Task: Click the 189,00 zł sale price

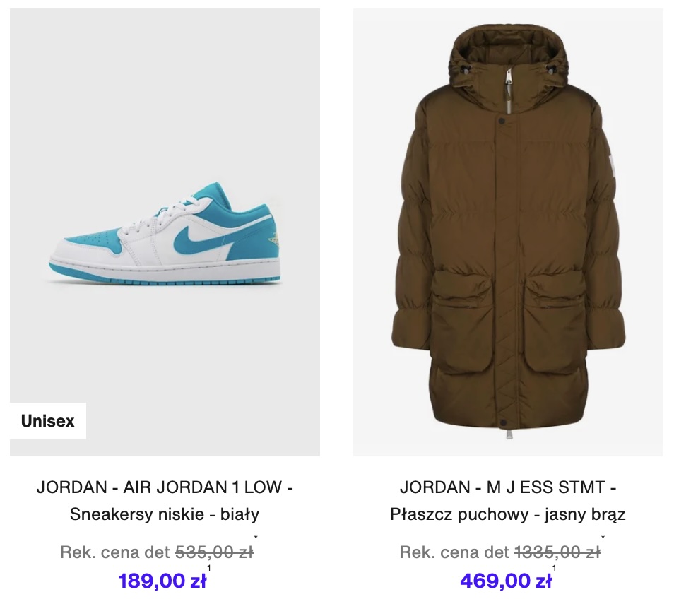Action: click(162, 581)
